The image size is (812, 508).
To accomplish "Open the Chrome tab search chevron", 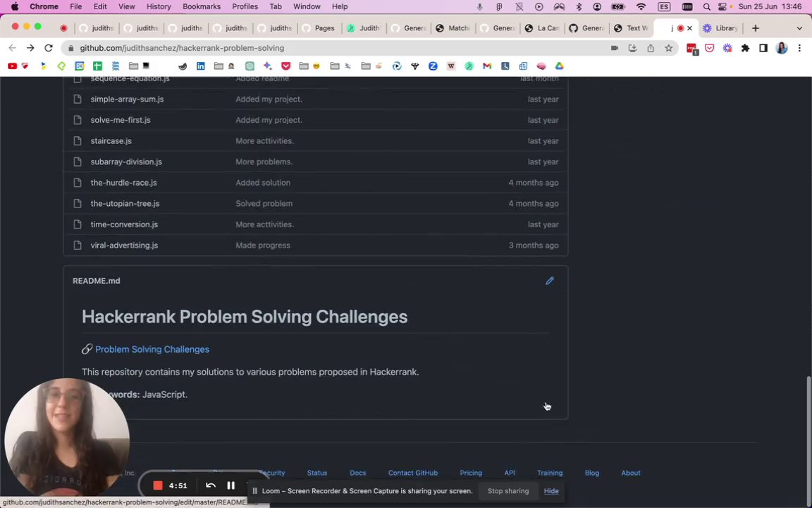I will pos(799,28).
